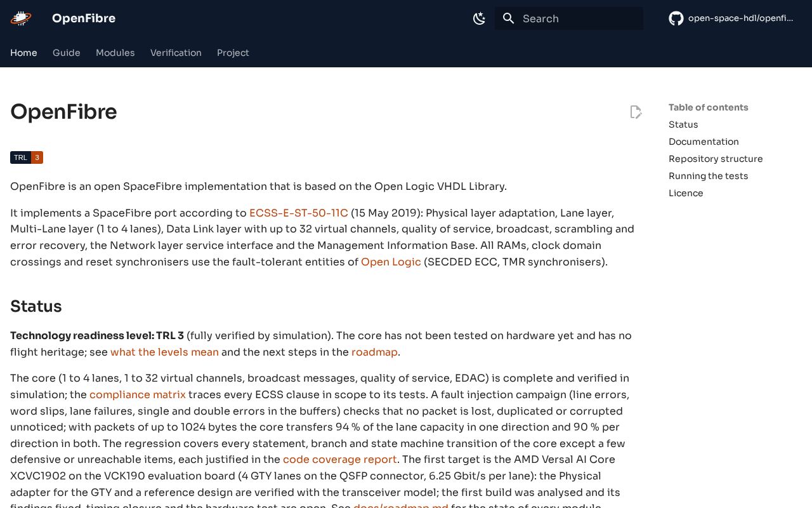The height and width of the screenshot is (508, 812).
Task: Click the search magnifier icon
Action: [509, 18]
